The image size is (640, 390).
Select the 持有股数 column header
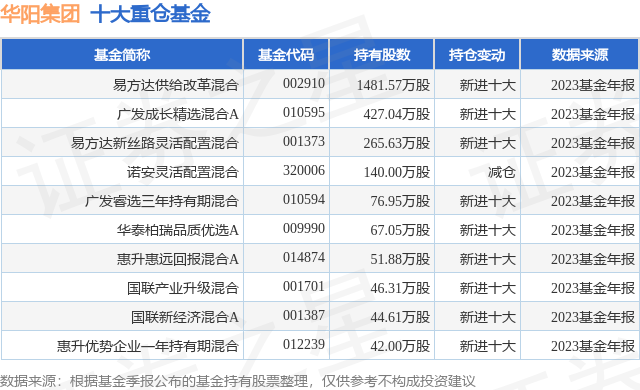pyautogui.click(x=382, y=54)
